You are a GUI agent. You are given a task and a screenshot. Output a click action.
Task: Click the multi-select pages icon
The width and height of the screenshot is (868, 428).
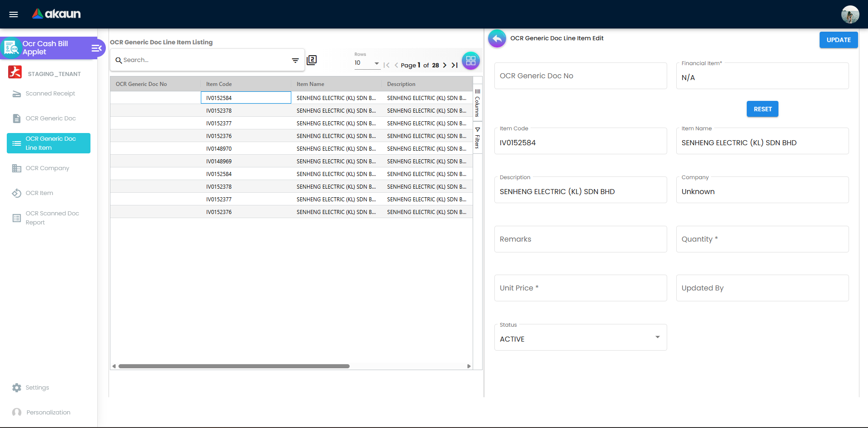point(312,60)
